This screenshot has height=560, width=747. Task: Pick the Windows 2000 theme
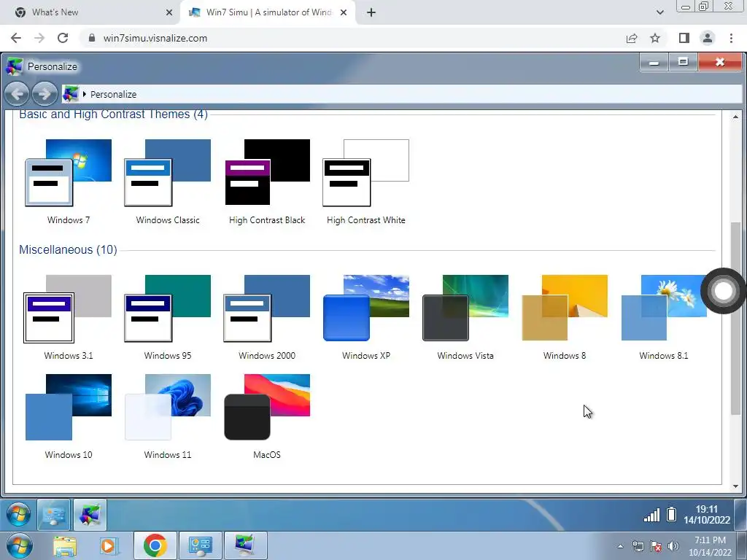[267, 318]
